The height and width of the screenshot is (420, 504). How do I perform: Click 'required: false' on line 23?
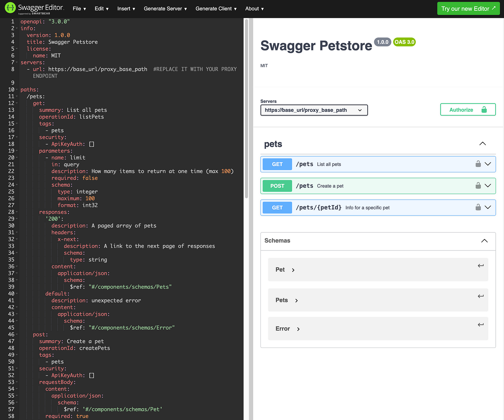pyautogui.click(x=75, y=178)
